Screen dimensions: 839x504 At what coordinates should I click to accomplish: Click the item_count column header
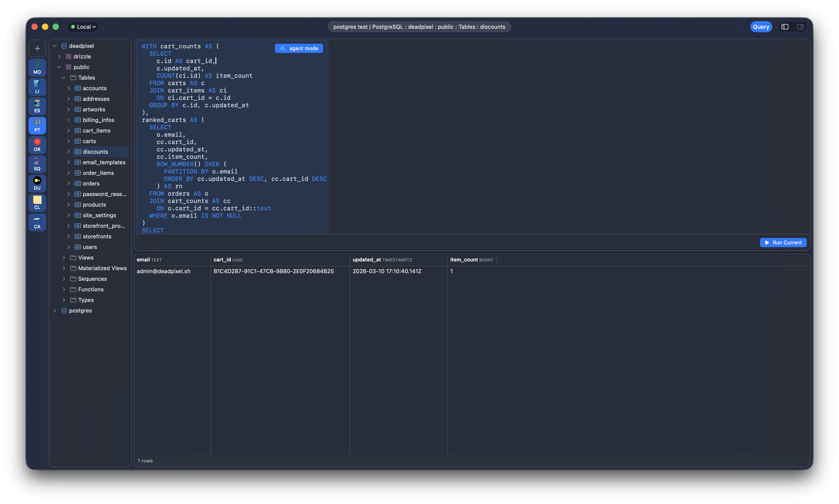pyautogui.click(x=472, y=259)
